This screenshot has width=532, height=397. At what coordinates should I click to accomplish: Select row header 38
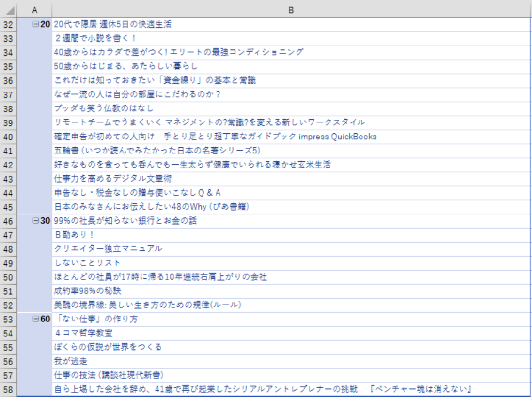click(9, 109)
